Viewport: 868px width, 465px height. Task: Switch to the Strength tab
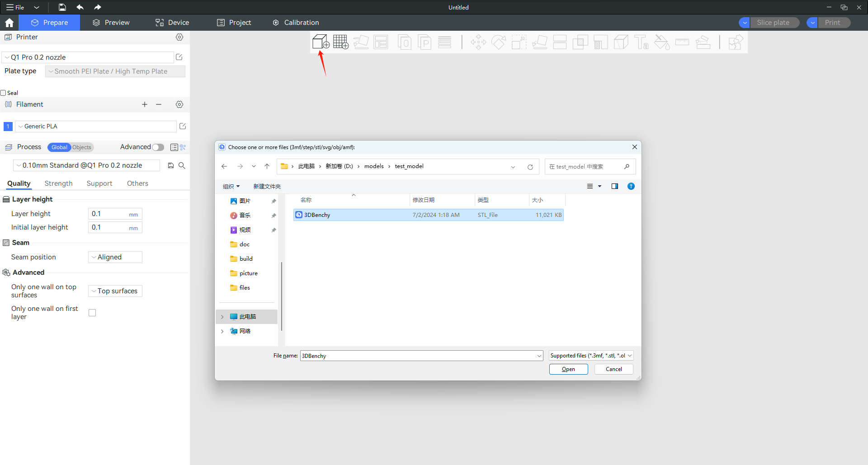(x=58, y=183)
